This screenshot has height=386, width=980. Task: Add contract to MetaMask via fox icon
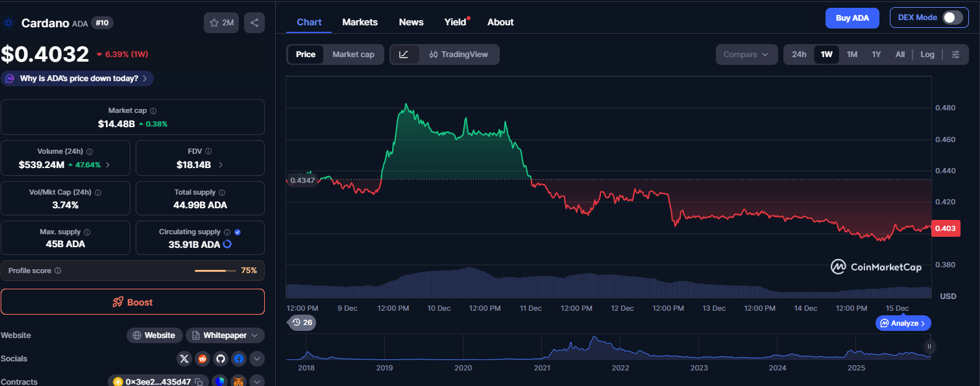click(238, 382)
